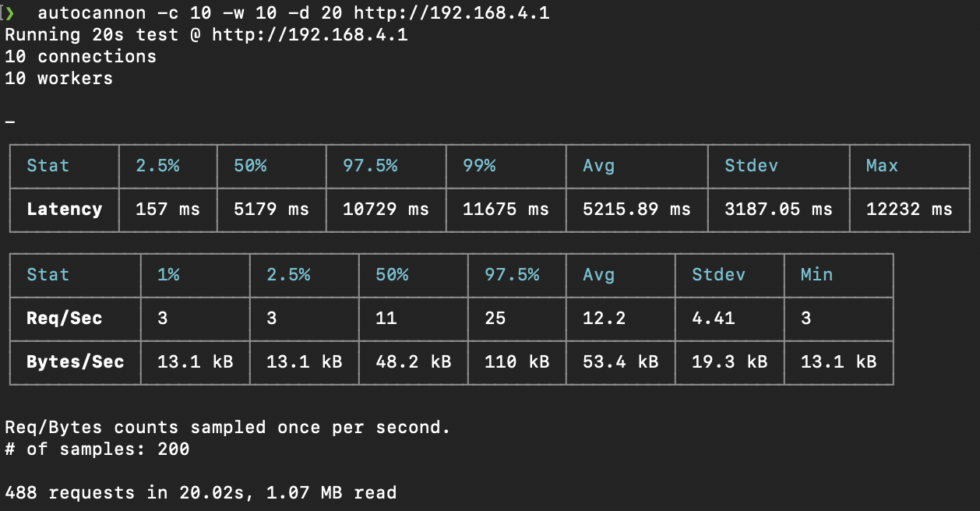The image size is (980, 511).
Task: Click the 12232 ms max latency value
Action: [909, 210]
